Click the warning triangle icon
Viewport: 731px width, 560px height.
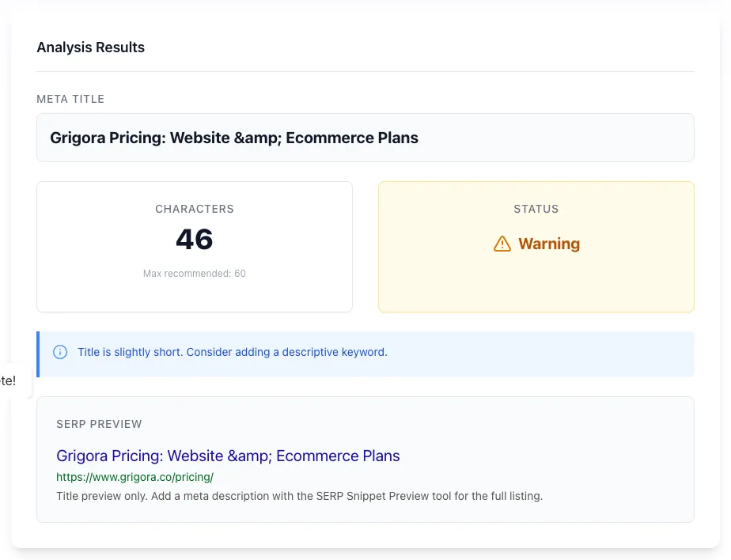(x=502, y=244)
